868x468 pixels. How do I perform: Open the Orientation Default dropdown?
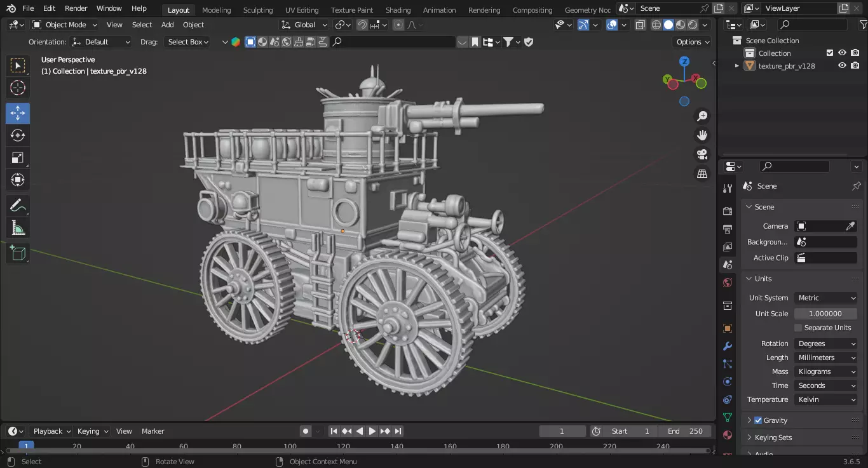pos(101,42)
